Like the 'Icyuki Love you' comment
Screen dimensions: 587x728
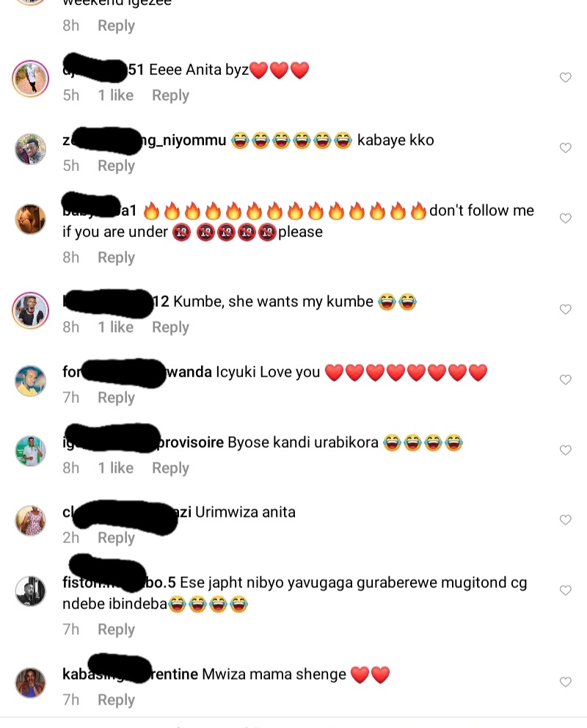point(565,380)
